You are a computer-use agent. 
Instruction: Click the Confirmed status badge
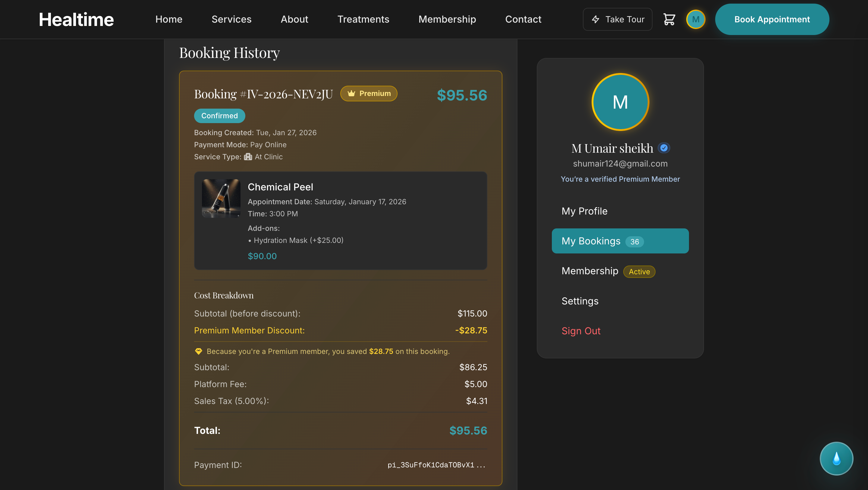tap(219, 116)
